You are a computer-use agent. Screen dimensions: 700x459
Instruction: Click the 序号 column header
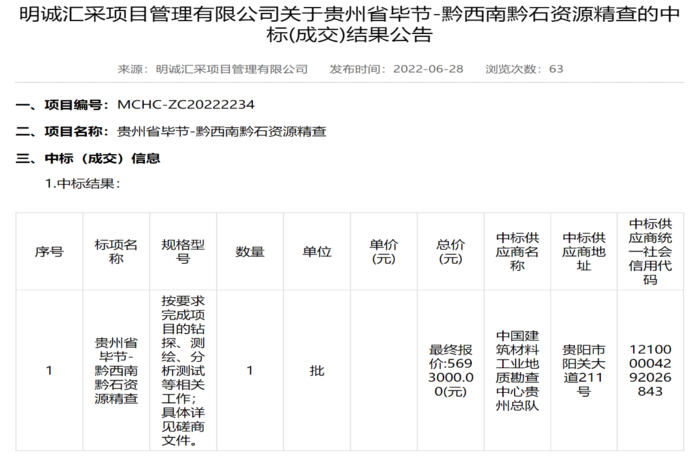[49, 252]
